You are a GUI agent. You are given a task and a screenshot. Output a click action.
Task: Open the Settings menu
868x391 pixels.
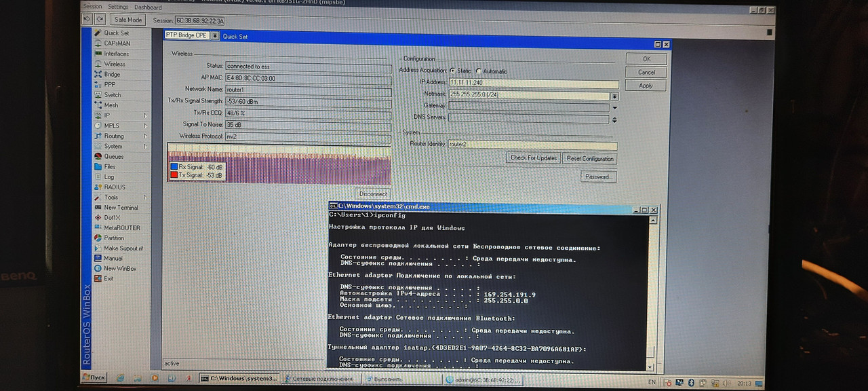click(x=118, y=7)
